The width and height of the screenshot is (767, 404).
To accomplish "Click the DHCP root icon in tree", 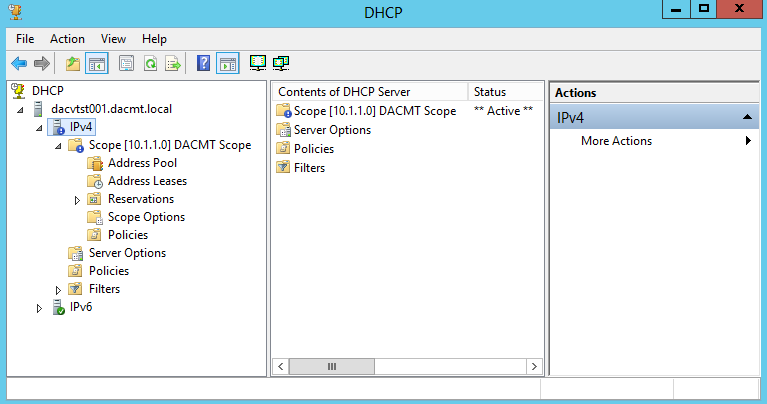I will 18,91.
